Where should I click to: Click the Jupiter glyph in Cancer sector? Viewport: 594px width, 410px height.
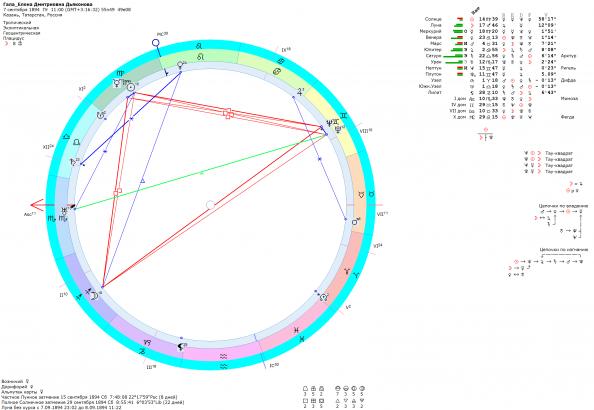click(x=301, y=91)
